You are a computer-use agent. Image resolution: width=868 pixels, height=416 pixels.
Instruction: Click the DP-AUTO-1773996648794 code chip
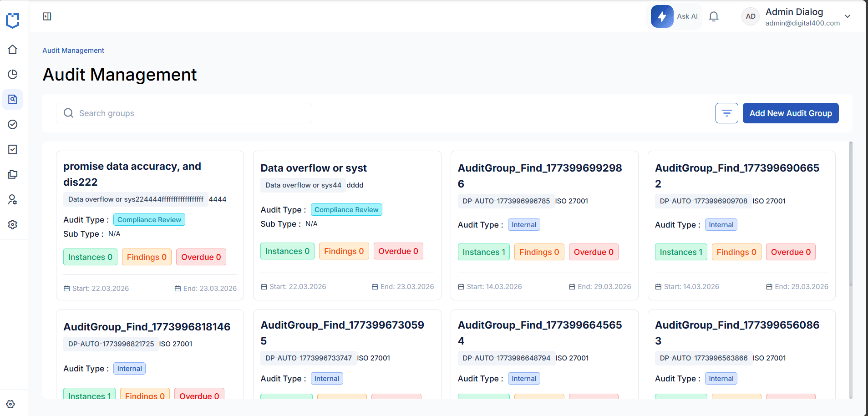click(506, 358)
